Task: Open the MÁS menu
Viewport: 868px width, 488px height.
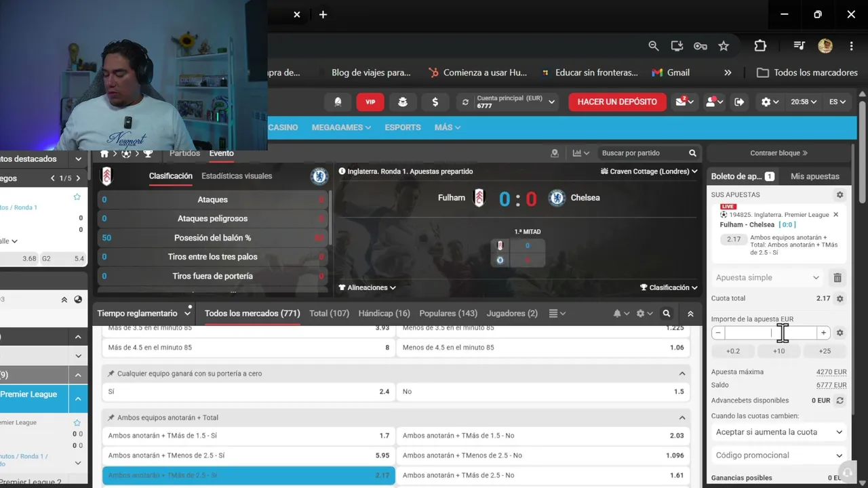Action: [x=448, y=127]
